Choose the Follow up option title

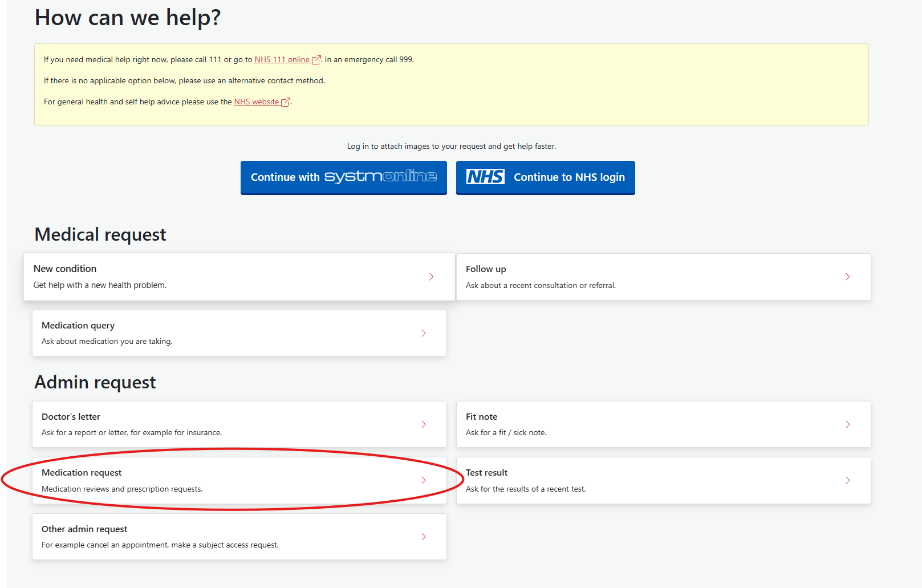pyautogui.click(x=486, y=269)
